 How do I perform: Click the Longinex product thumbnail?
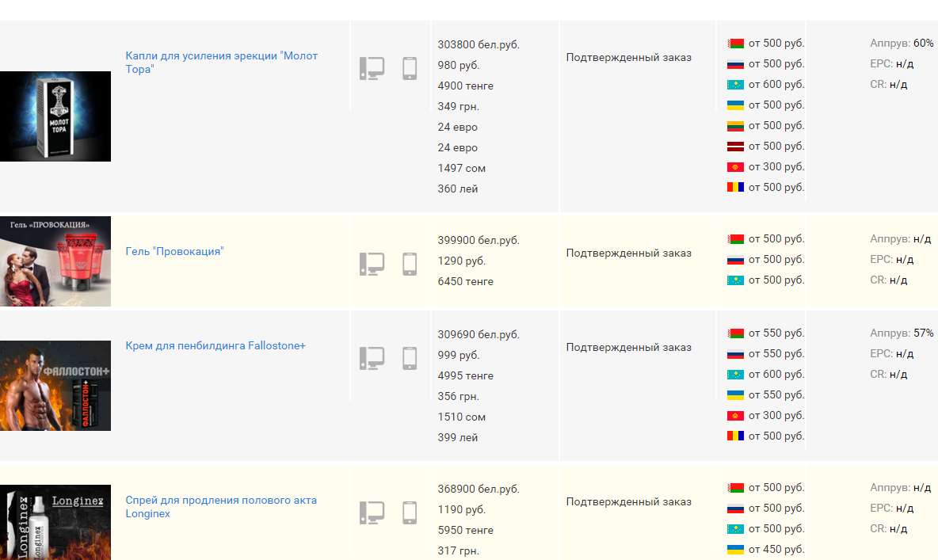click(55, 523)
